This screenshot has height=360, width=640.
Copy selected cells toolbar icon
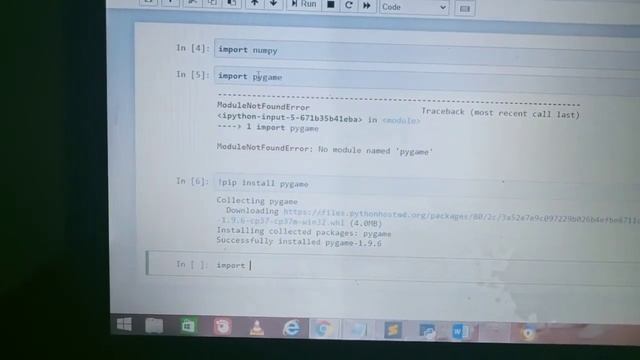(212, 3)
